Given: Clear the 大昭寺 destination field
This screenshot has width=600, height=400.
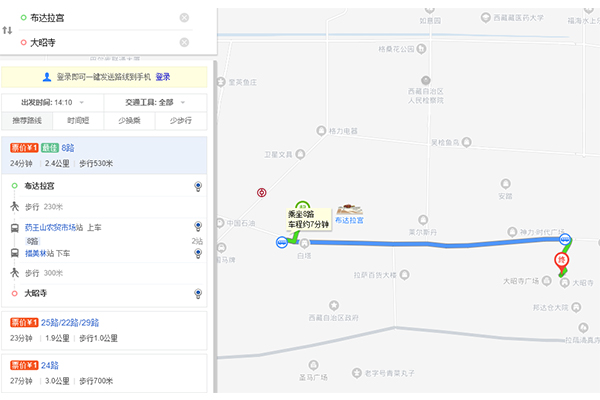Looking at the screenshot, I should tap(184, 42).
